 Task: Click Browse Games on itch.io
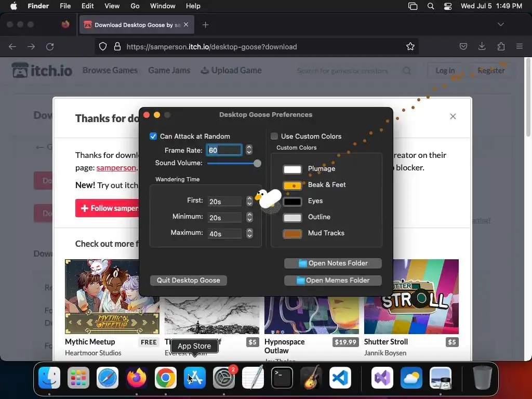[110, 70]
